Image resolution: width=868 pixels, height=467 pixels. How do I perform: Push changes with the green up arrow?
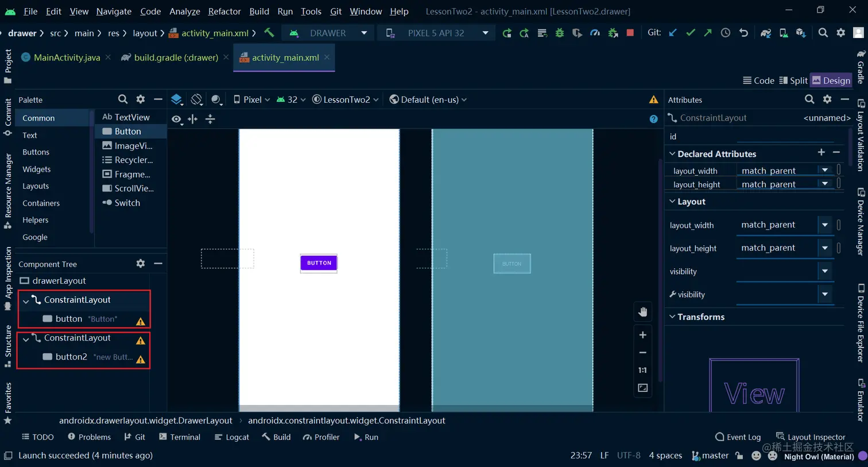coord(708,33)
